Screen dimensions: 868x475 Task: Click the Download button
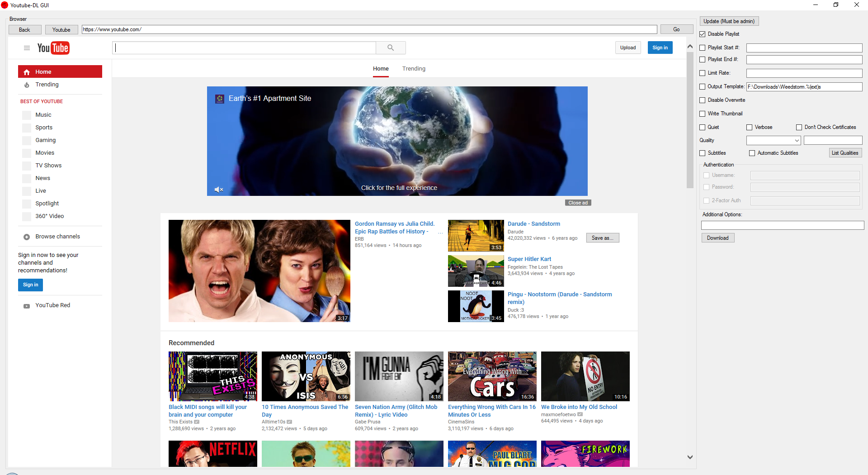[x=718, y=238]
